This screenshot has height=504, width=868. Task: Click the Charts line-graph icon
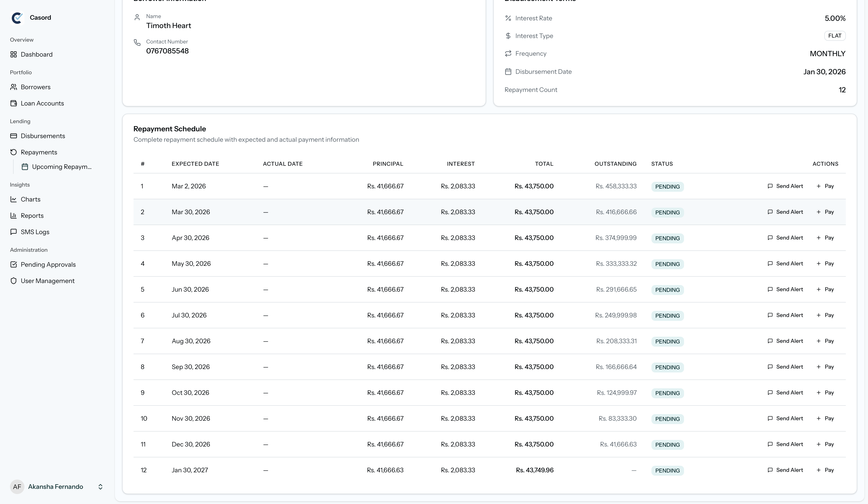(13, 199)
